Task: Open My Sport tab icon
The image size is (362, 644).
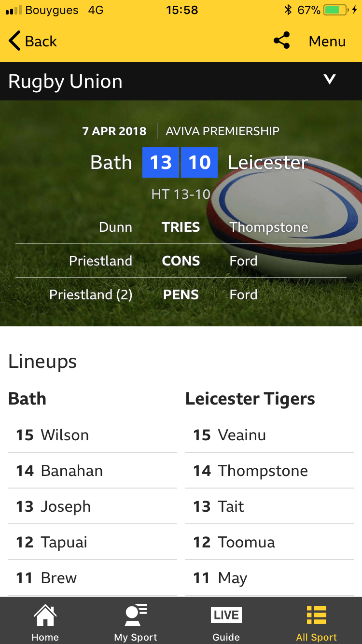Action: [x=136, y=616]
